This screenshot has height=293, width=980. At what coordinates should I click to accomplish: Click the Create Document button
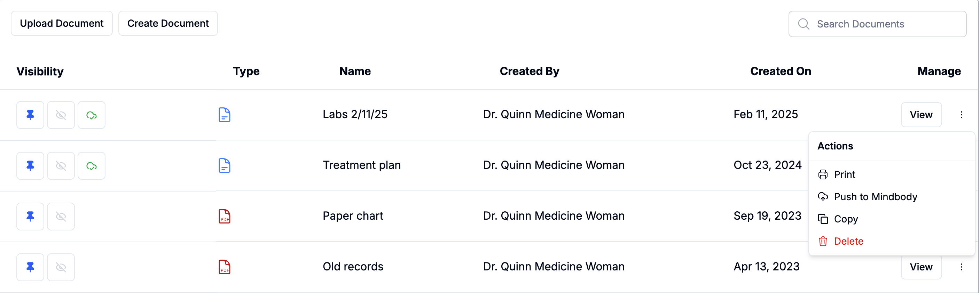pyautogui.click(x=168, y=24)
